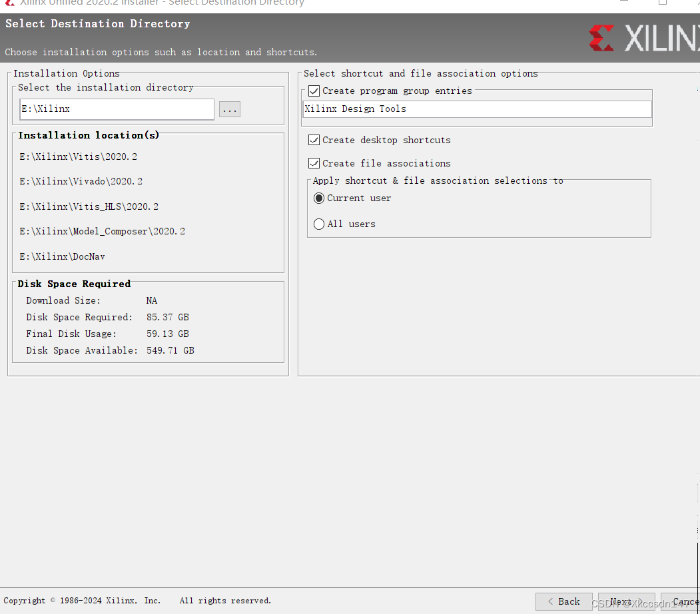Edit the Xilinx Design Tools group name field

point(478,109)
